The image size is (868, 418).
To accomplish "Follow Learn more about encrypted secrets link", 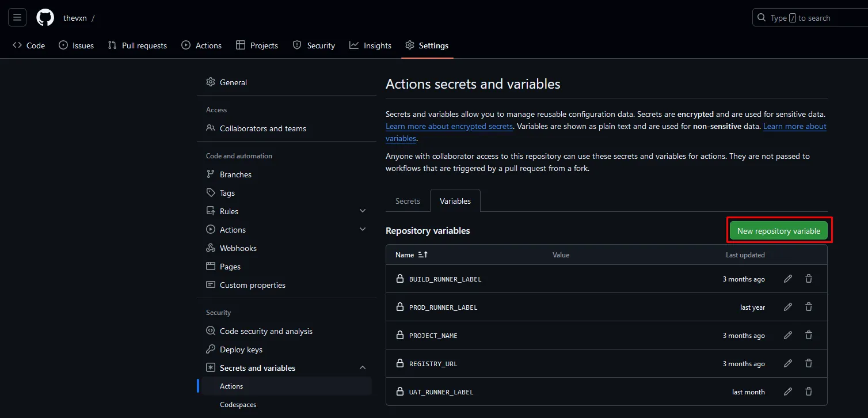I will [x=449, y=126].
